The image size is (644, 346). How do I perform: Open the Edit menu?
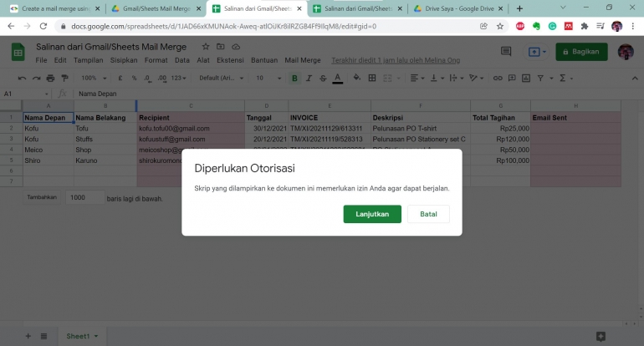tap(60, 60)
